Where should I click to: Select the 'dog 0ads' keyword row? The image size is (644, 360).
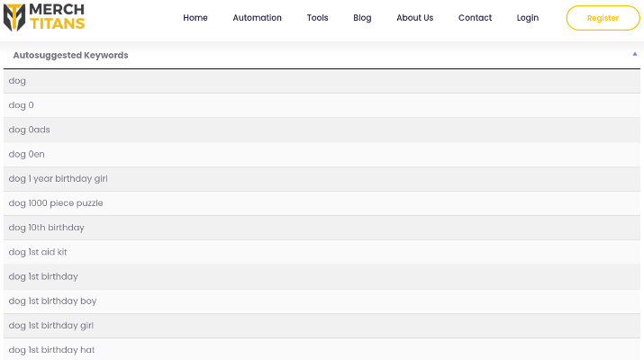322,130
